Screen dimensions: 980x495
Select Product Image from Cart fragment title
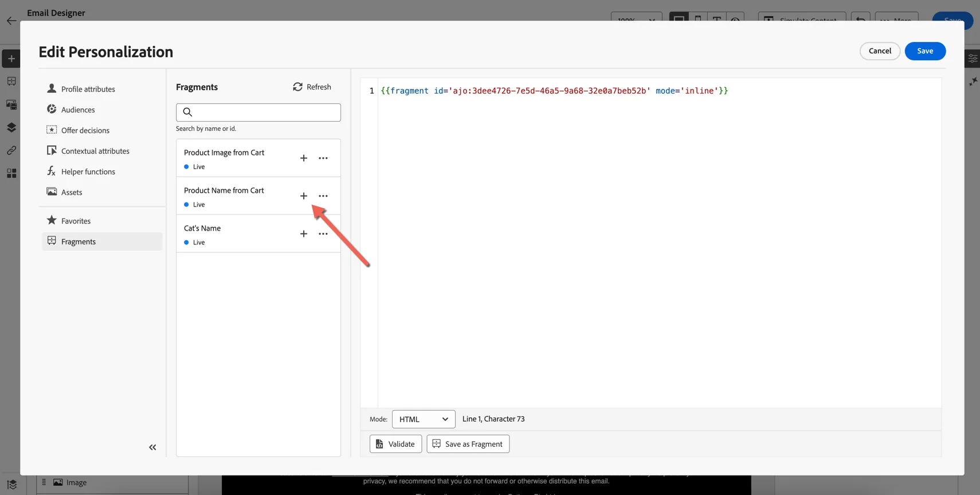coord(224,153)
